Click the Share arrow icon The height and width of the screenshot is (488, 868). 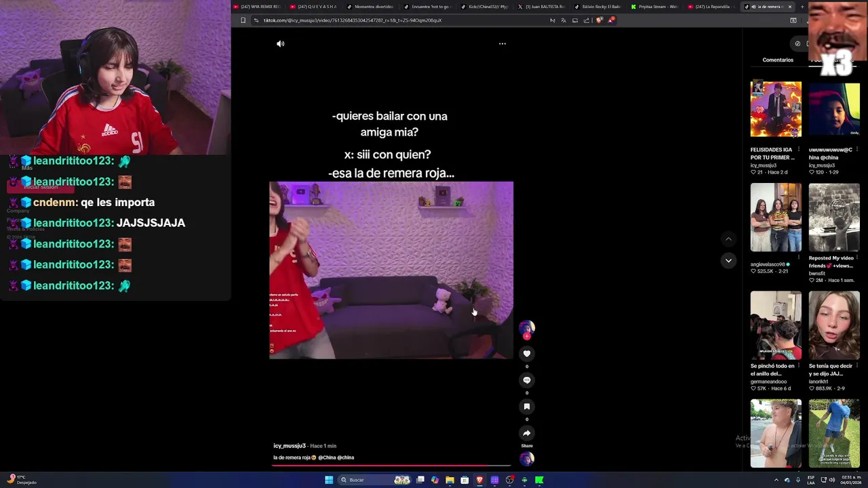tap(527, 433)
